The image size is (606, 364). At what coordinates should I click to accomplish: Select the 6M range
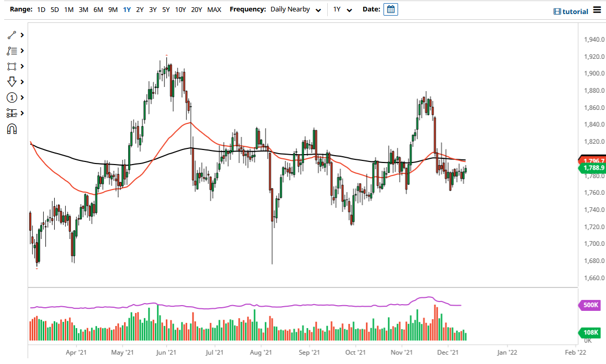(x=98, y=10)
